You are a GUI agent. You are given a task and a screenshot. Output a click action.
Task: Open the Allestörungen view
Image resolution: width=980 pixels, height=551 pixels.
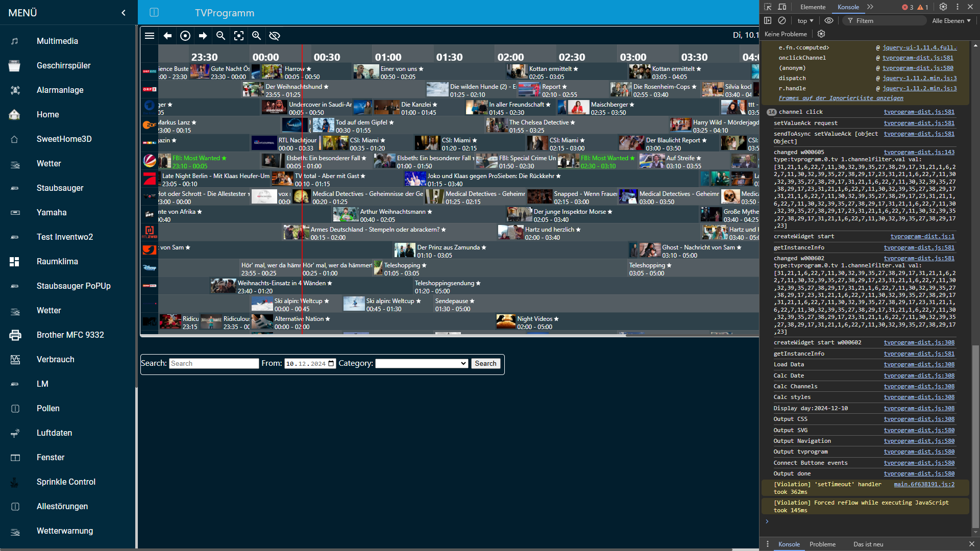coord(62,506)
